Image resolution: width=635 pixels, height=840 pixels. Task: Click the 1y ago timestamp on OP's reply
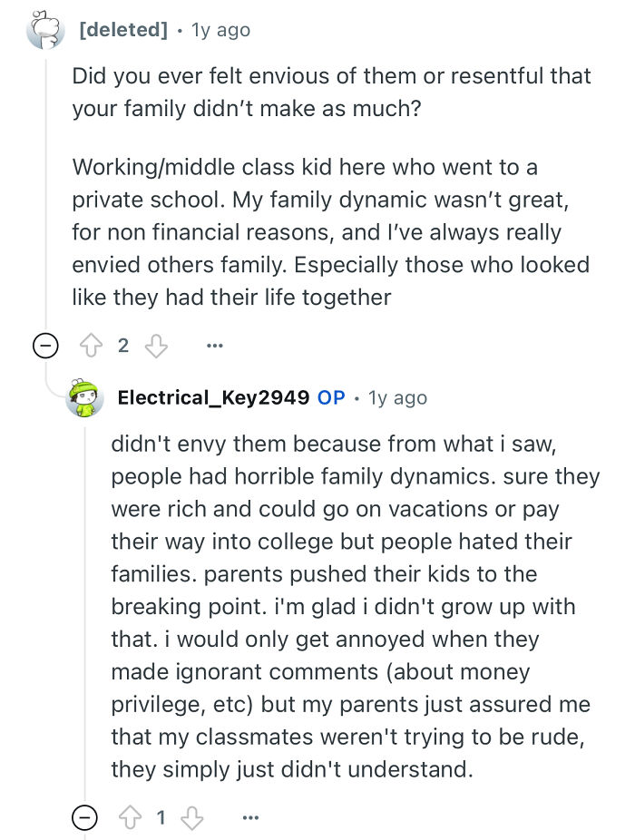[x=396, y=396]
